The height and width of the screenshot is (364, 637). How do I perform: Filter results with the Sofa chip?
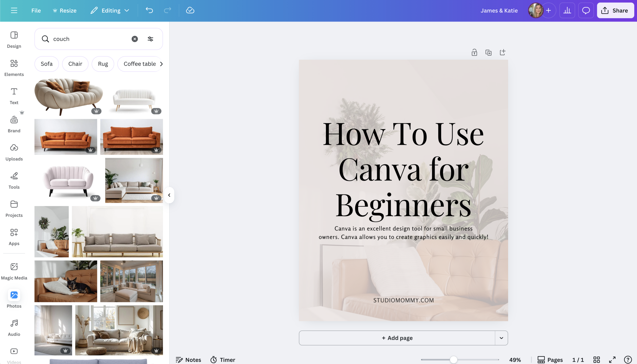[x=47, y=64]
